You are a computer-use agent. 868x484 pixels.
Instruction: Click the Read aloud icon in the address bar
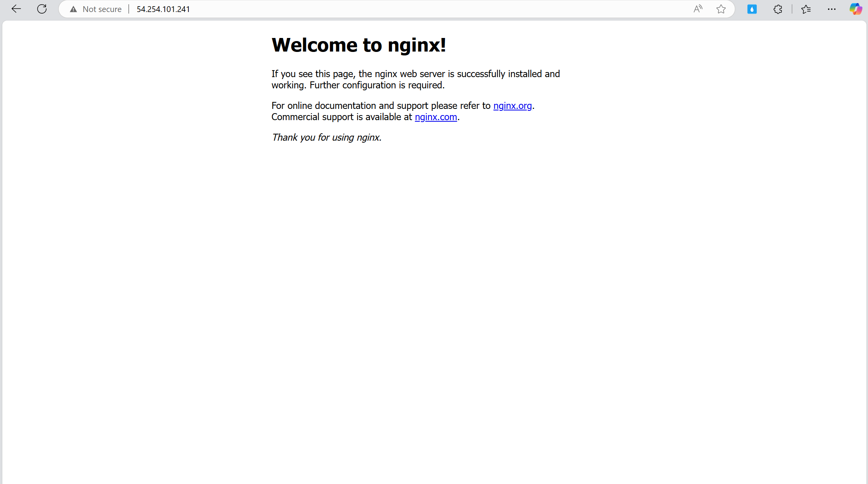pyautogui.click(x=698, y=9)
